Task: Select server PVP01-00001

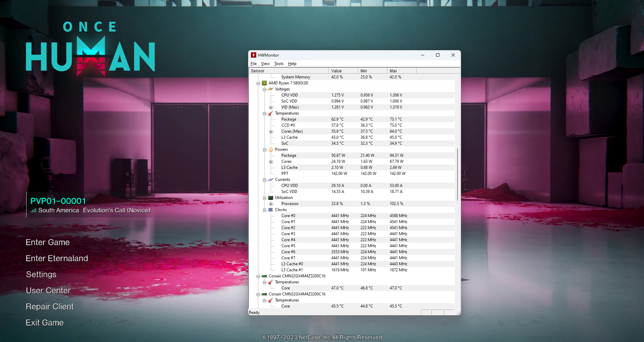Action: click(58, 201)
